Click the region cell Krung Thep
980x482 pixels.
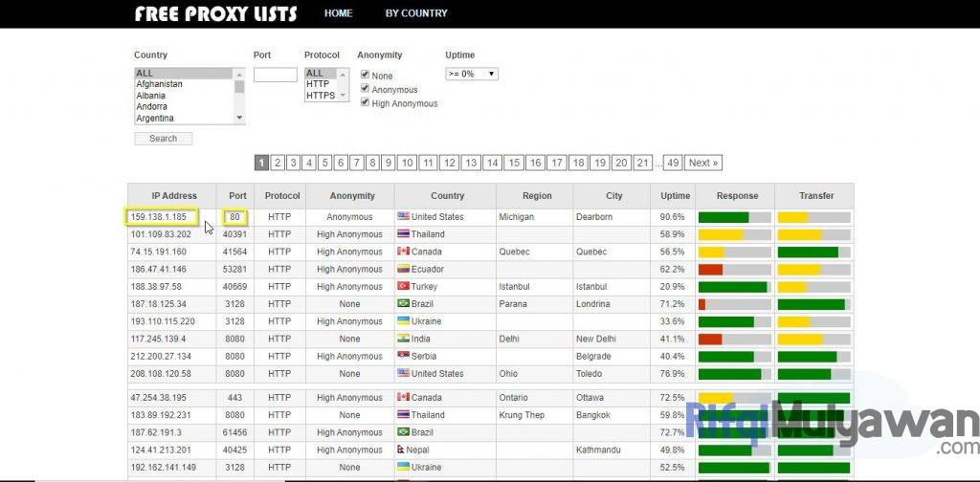[x=522, y=415]
